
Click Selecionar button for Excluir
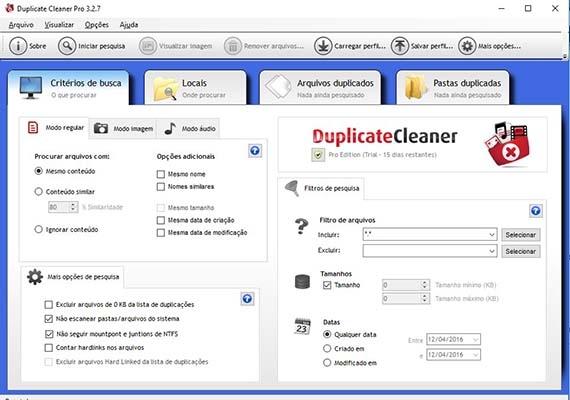click(x=521, y=251)
